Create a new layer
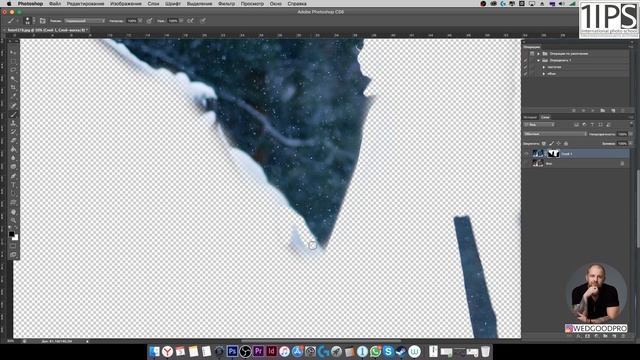This screenshot has width=640, height=360. point(614,336)
